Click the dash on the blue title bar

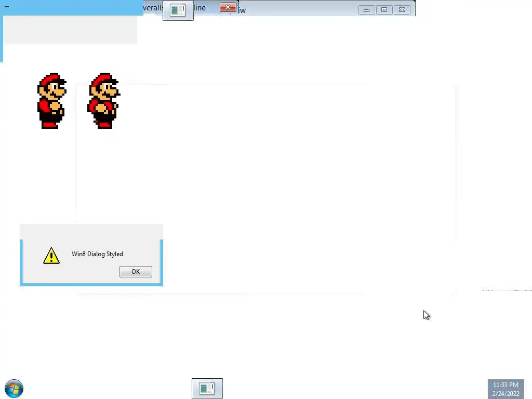point(7,6)
